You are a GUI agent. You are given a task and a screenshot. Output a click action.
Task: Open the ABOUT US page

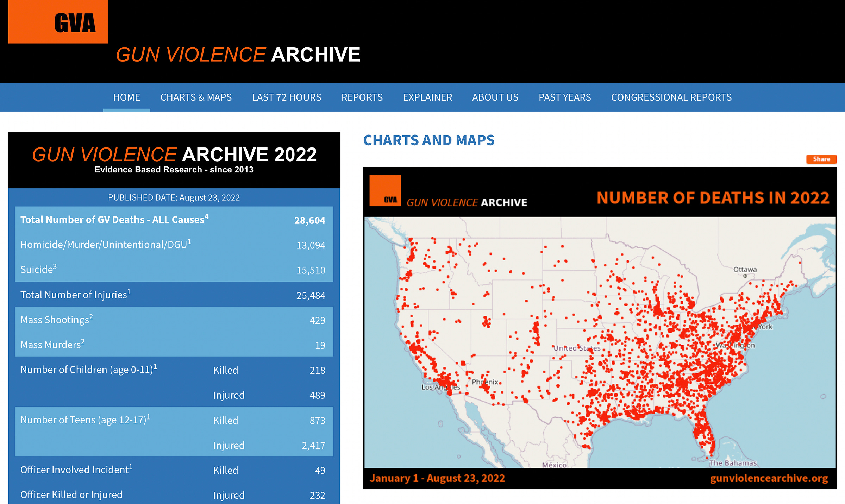[x=495, y=97]
